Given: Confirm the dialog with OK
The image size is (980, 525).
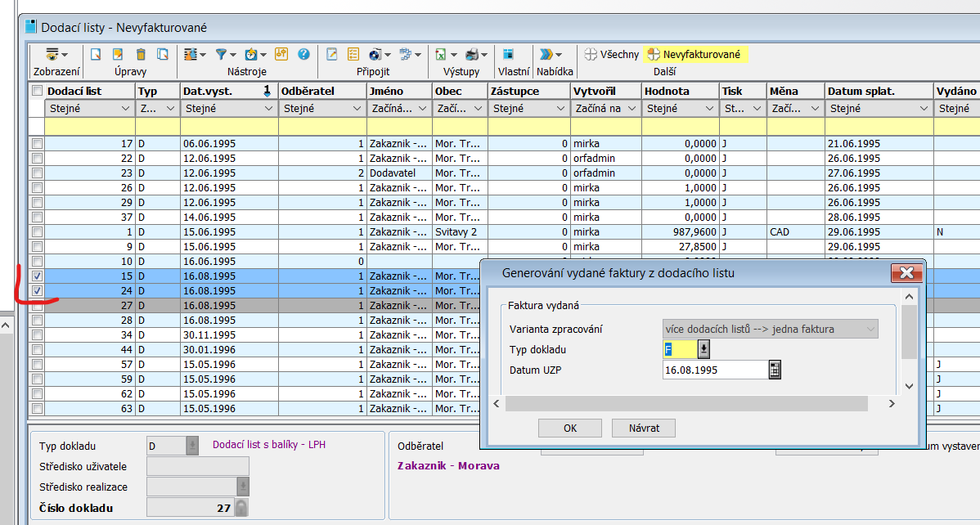Looking at the screenshot, I should pos(570,428).
